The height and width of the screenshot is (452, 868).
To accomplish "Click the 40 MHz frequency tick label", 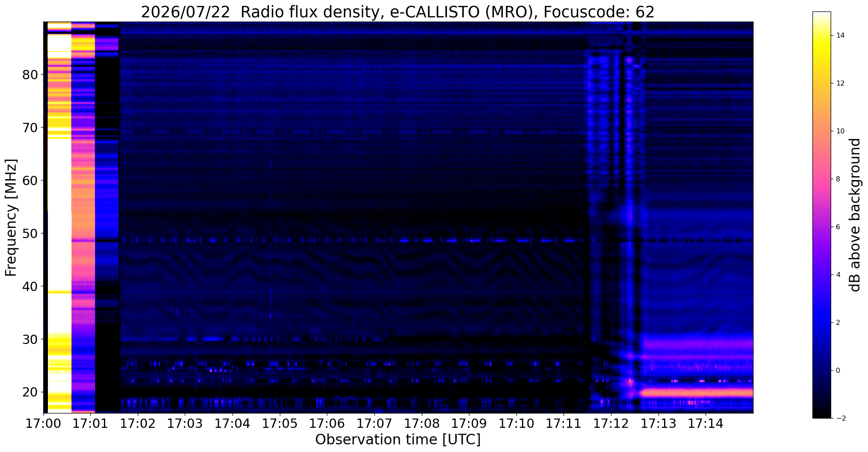I will point(30,286).
